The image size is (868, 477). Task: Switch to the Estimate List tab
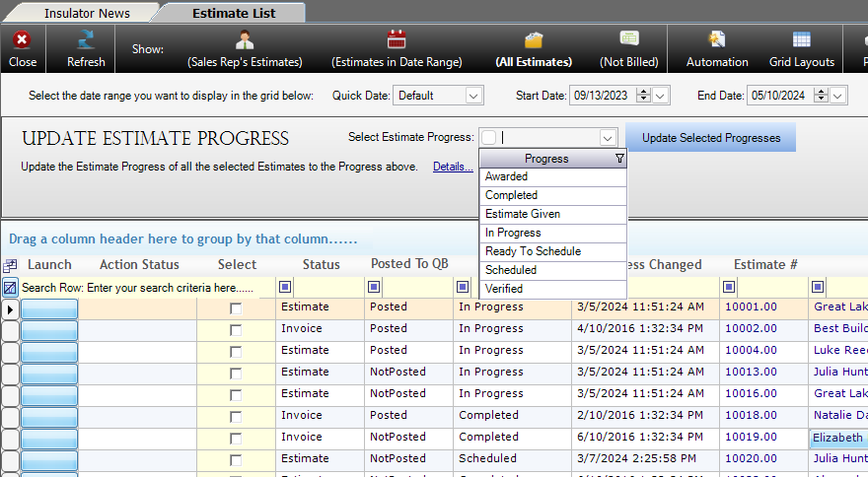pos(234,13)
